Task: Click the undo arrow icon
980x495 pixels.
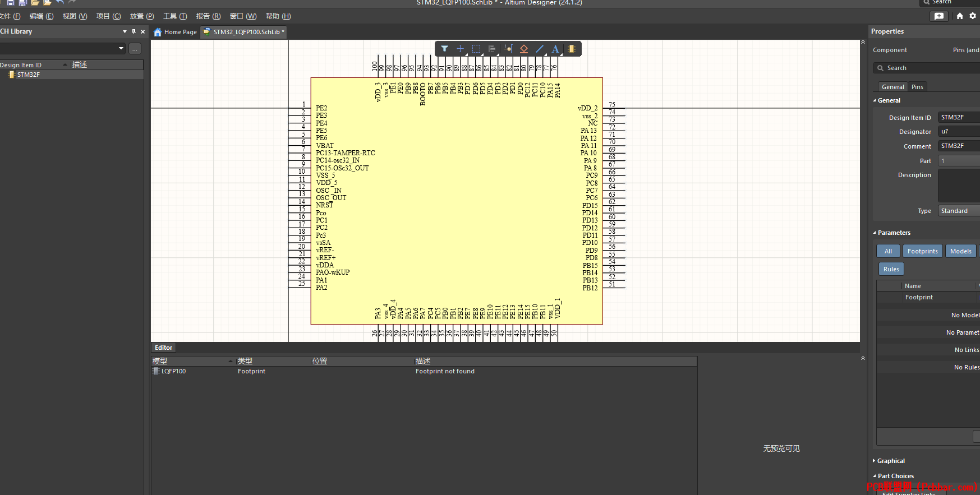Action: tap(59, 2)
